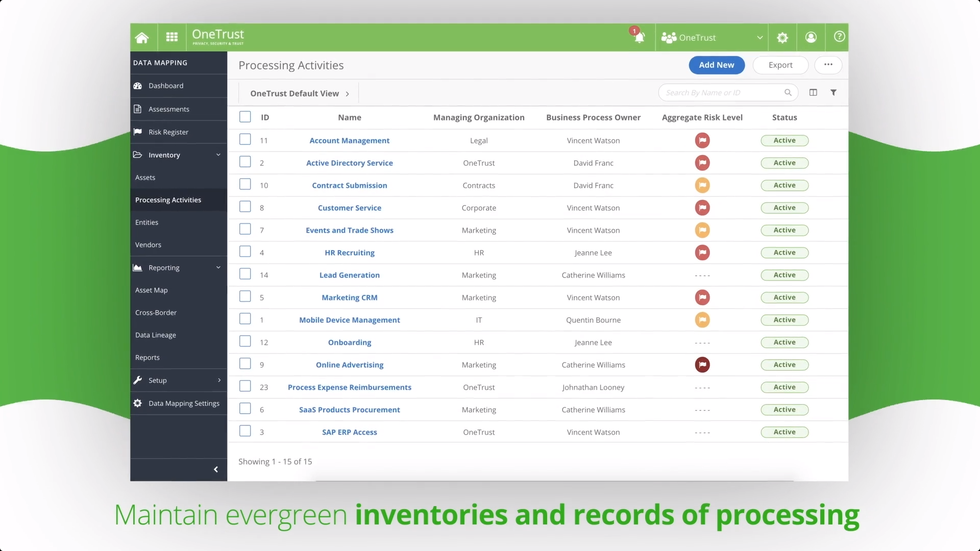Toggle the checkbox for HR Recruiting row
This screenshot has height=551, width=980.
coord(244,253)
